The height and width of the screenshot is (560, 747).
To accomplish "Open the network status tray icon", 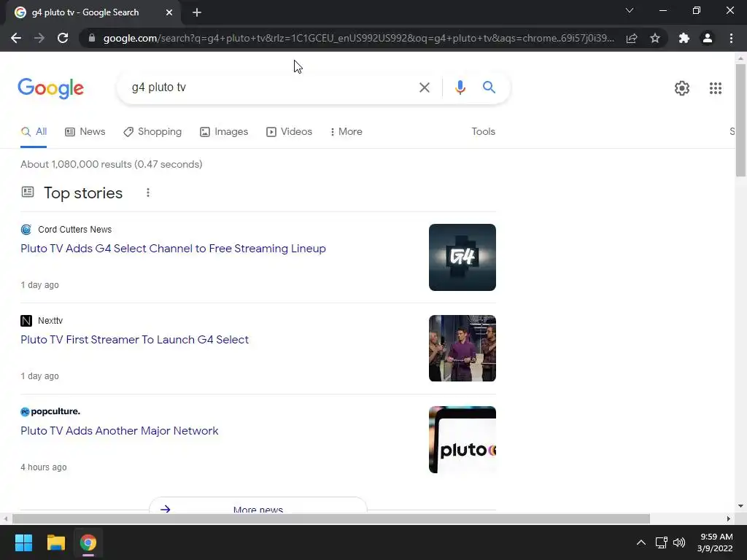I will point(661,542).
